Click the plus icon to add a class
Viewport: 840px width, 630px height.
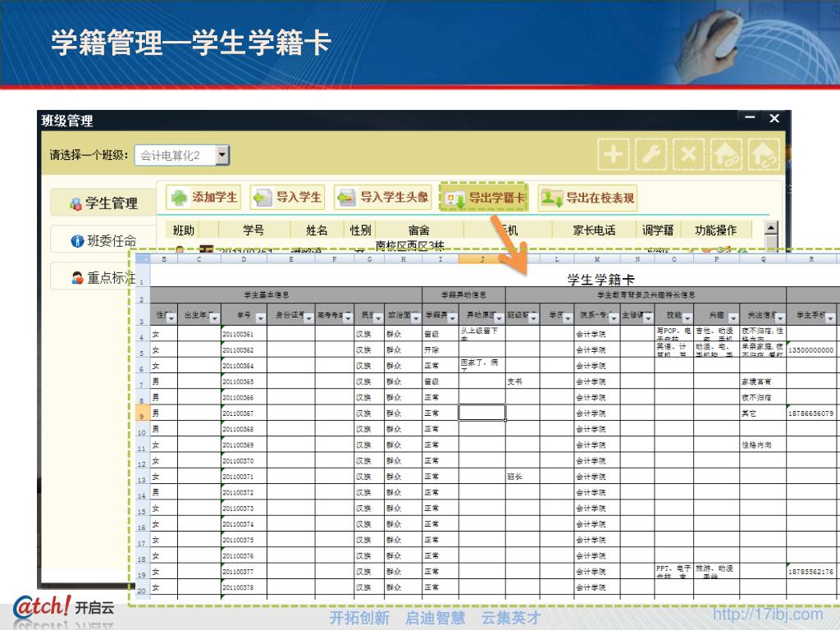pos(614,154)
